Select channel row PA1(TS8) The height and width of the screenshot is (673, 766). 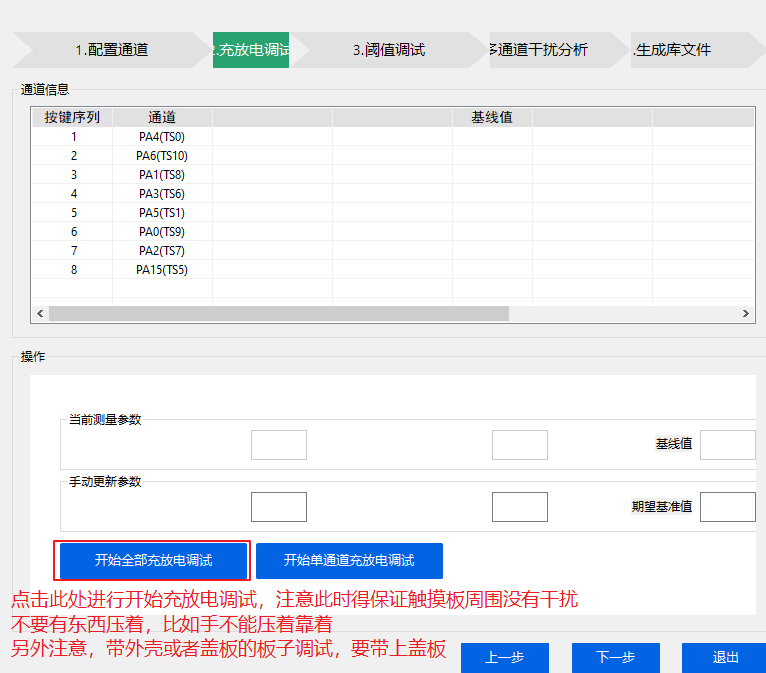pyautogui.click(x=393, y=175)
